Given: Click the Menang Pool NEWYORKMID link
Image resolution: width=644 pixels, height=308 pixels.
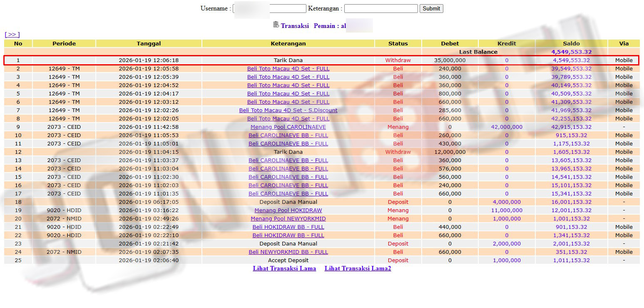Looking at the screenshot, I should pyautogui.click(x=288, y=219).
